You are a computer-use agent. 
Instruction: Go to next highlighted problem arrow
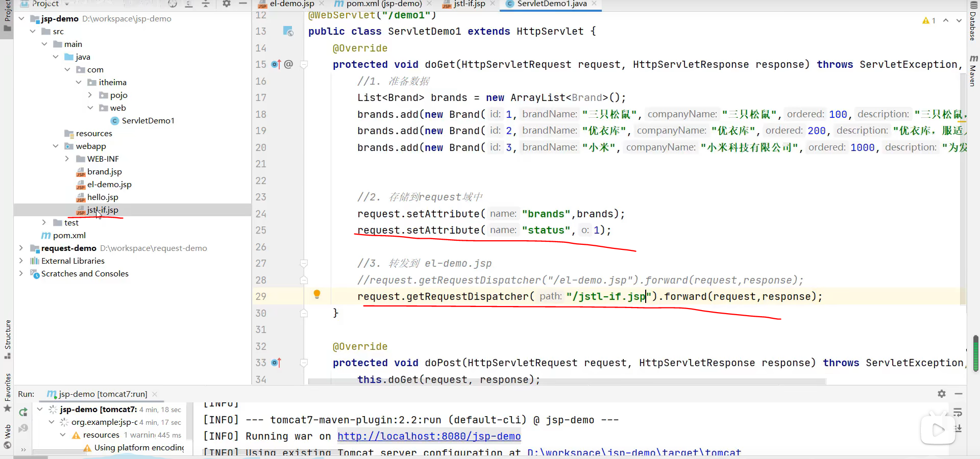[959, 20]
